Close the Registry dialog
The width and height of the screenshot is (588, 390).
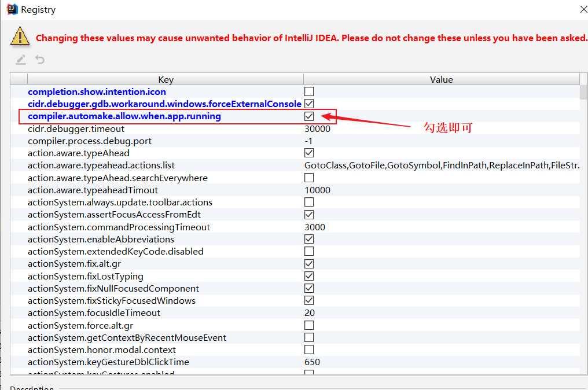point(583,9)
